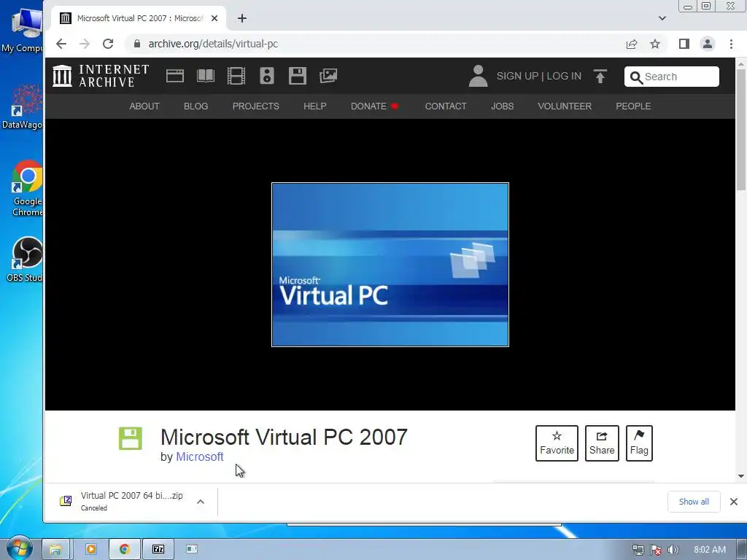The width and height of the screenshot is (747, 560).
Task: Click the page vertical scrollbar thumb
Action: (x=741, y=128)
